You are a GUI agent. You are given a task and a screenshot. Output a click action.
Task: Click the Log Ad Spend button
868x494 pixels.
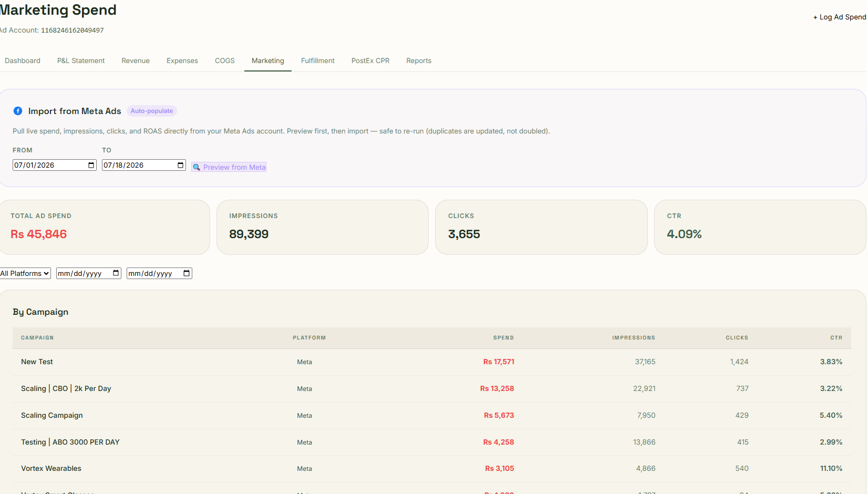840,17
